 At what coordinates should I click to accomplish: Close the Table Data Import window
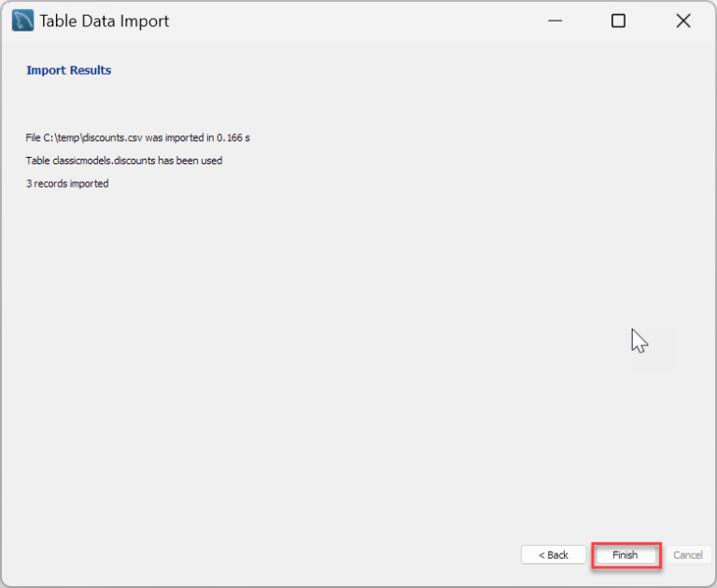(x=683, y=21)
